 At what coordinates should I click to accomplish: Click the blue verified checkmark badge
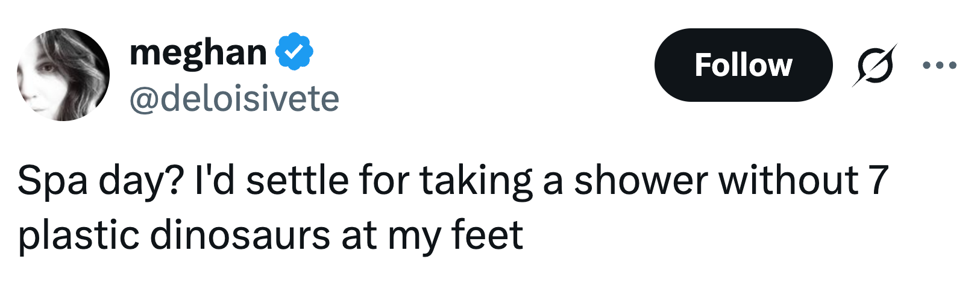pos(294,52)
